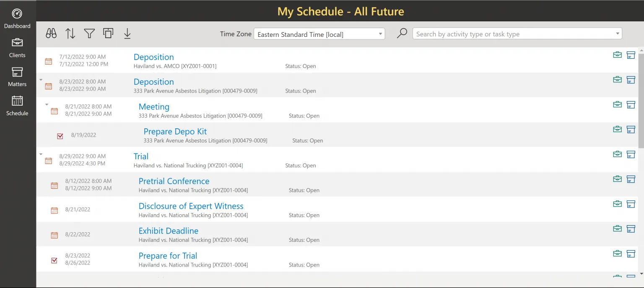Toggle the Prepare Depo Kit task checkbox
This screenshot has width=644, height=288.
point(60,136)
